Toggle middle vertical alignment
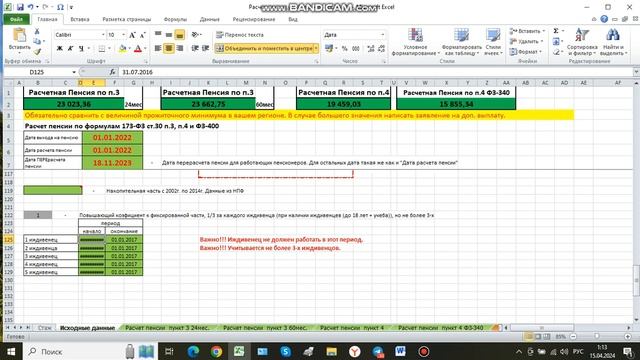The width and height of the screenshot is (640, 360). (x=169, y=35)
